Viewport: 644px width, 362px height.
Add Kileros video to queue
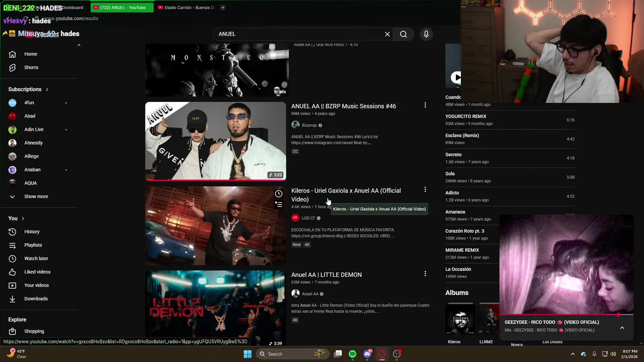pyautogui.click(x=279, y=204)
